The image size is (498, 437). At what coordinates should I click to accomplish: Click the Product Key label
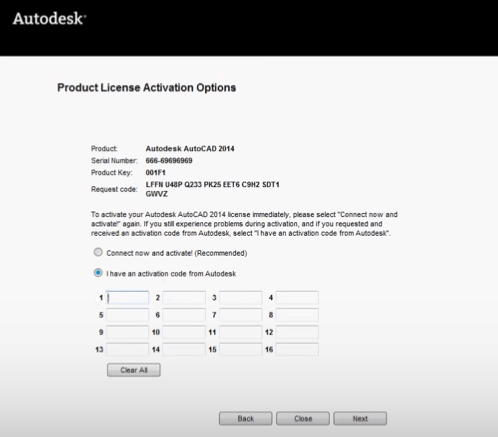112,173
